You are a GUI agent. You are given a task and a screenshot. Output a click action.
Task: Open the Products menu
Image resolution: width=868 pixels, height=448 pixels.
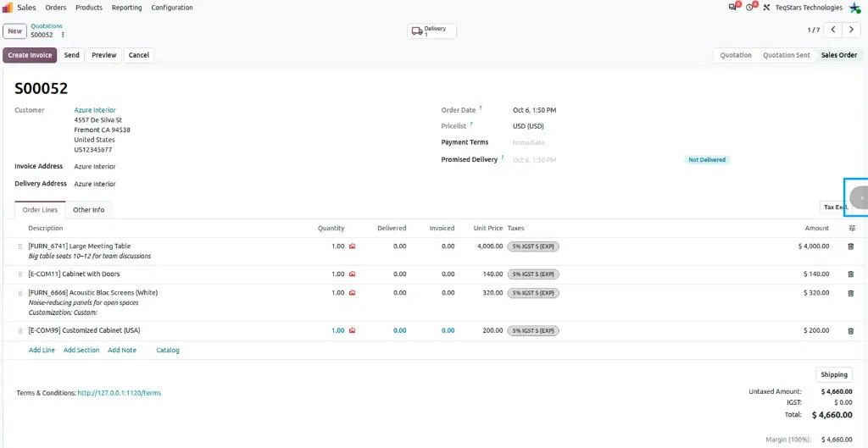tap(89, 8)
